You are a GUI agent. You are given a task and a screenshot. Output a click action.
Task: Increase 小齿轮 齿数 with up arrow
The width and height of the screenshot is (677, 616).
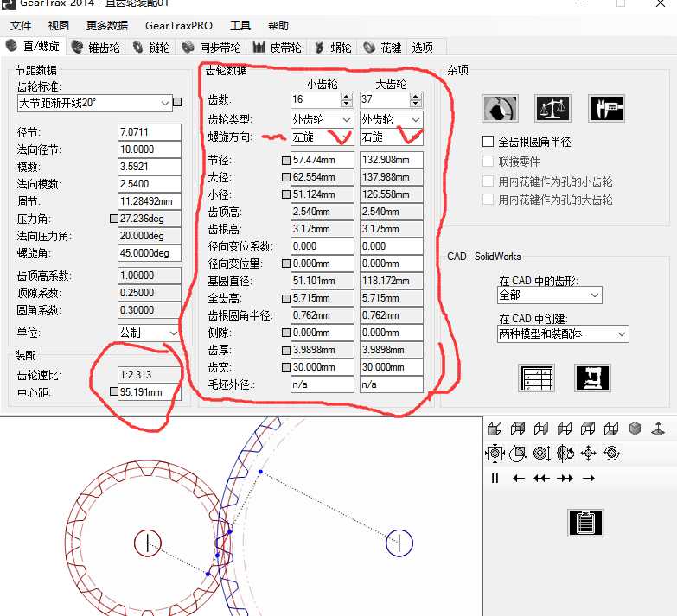point(346,96)
